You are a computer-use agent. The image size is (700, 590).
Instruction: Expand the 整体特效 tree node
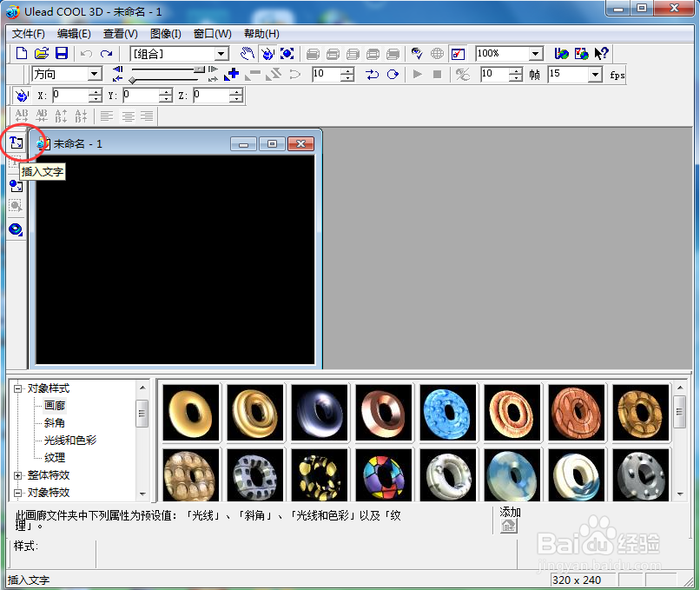(x=17, y=475)
